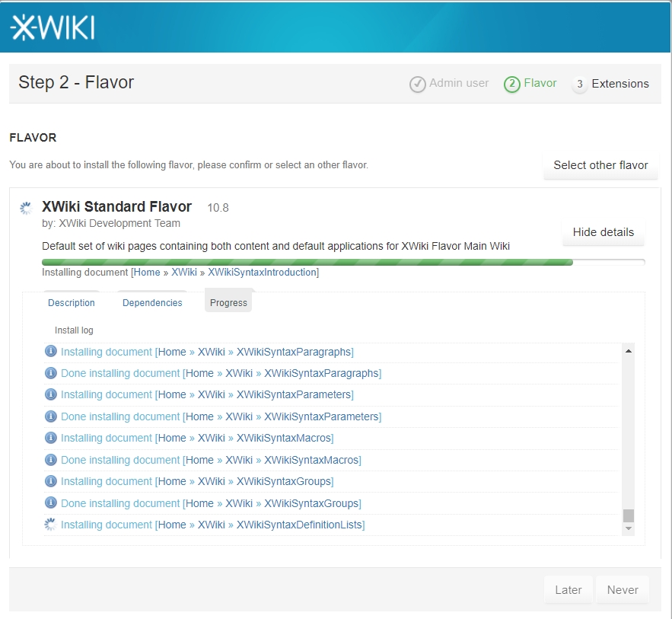Select the Progress tab

[x=228, y=303]
